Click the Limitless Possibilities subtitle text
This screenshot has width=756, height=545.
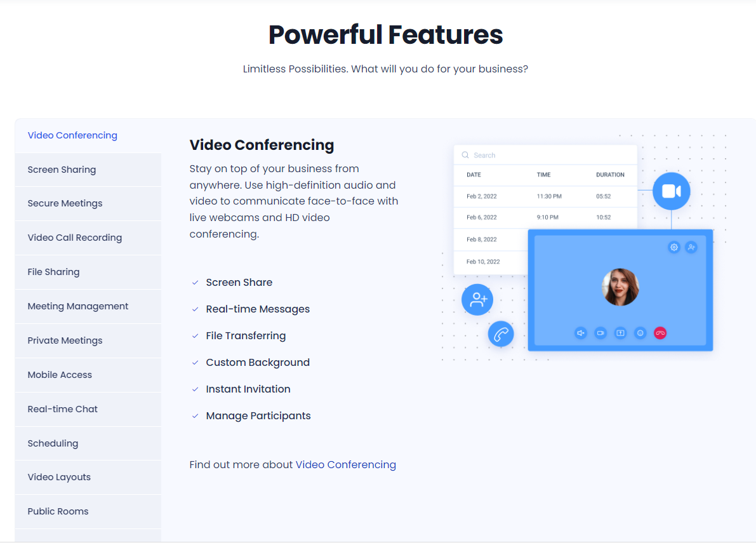point(385,69)
